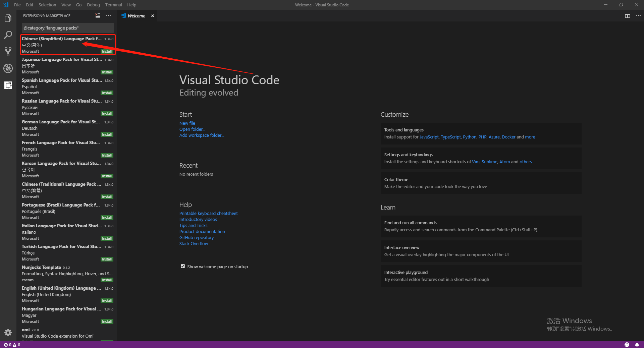Open the View menu

click(66, 5)
